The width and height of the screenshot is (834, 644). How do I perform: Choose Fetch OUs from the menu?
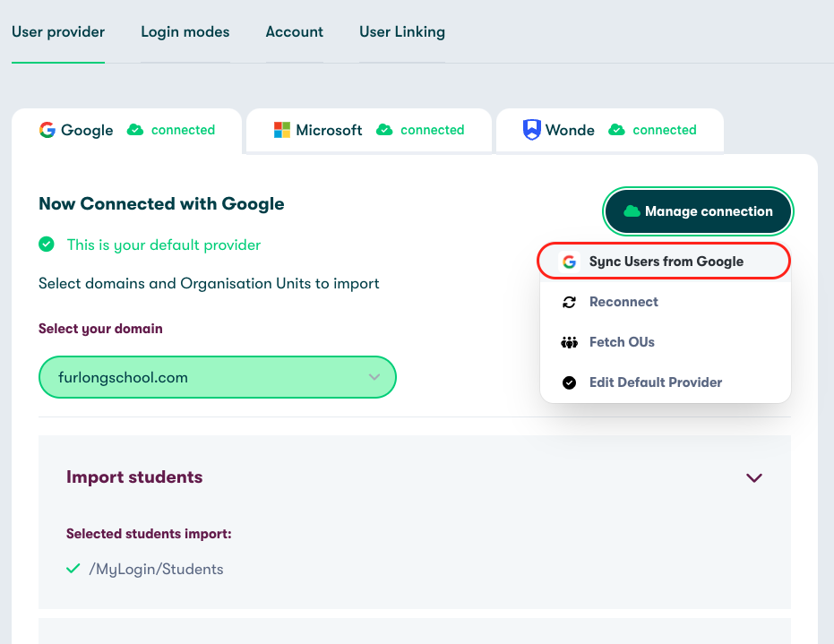click(665, 342)
